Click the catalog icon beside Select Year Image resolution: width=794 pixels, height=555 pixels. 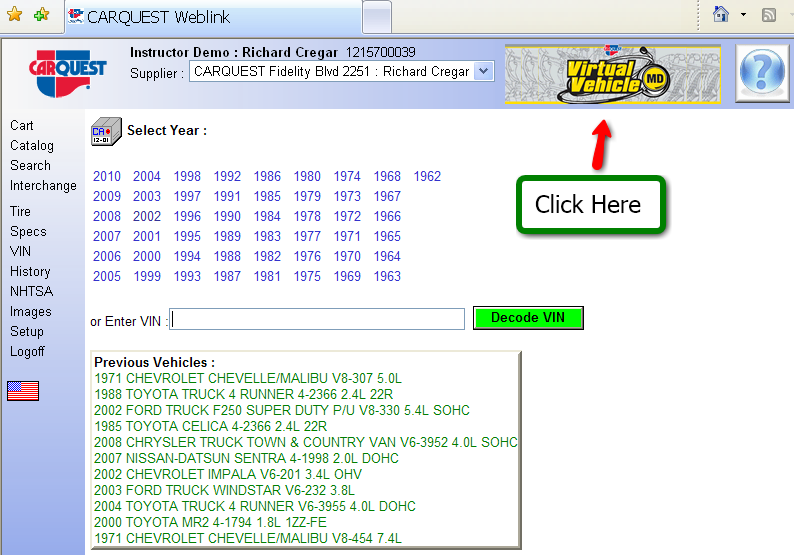coord(106,132)
